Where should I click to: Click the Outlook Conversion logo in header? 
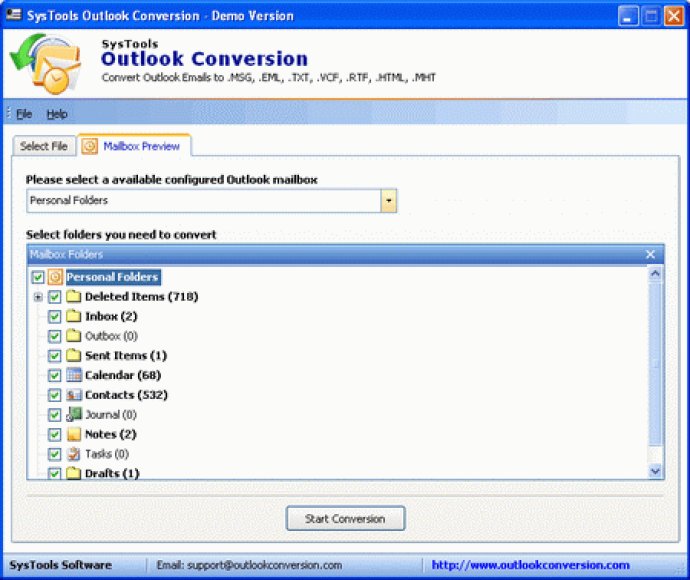click(x=46, y=64)
